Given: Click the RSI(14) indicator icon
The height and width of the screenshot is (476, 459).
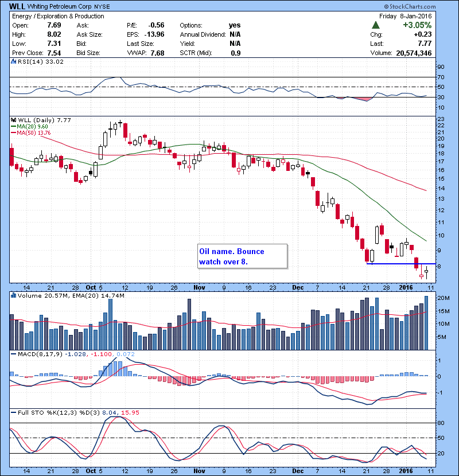Looking at the screenshot, I should click(13, 61).
